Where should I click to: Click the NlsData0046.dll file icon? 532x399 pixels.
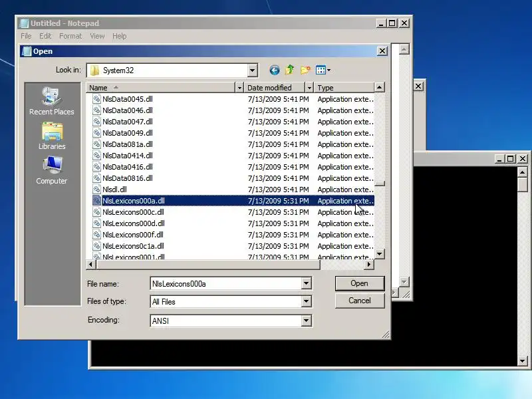pos(97,110)
